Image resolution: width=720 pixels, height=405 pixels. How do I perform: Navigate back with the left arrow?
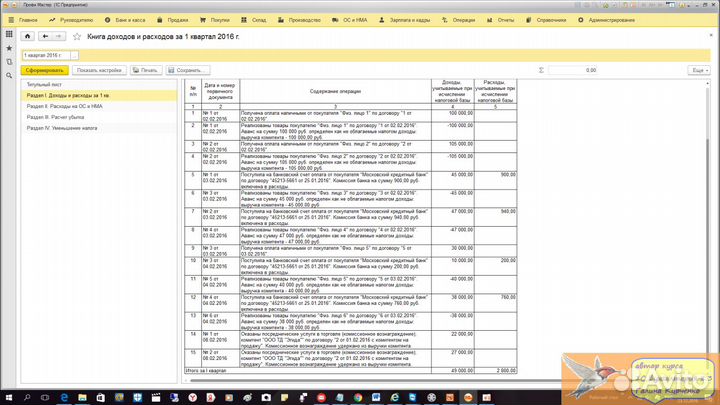pyautogui.click(x=44, y=36)
